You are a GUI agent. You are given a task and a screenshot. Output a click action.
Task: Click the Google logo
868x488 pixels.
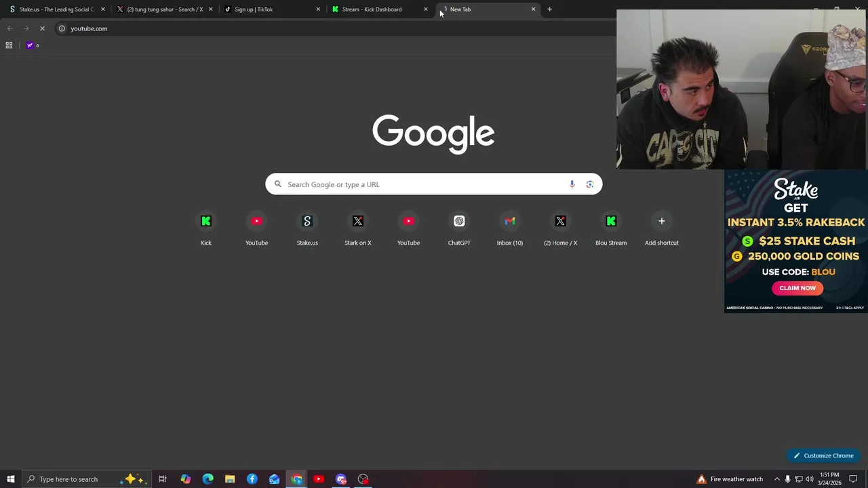click(x=433, y=134)
